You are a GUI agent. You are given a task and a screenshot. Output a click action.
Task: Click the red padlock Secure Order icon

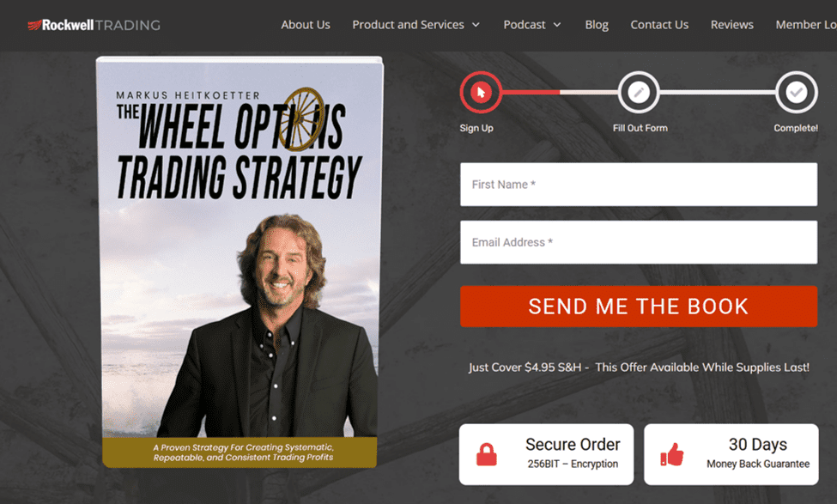click(x=486, y=454)
